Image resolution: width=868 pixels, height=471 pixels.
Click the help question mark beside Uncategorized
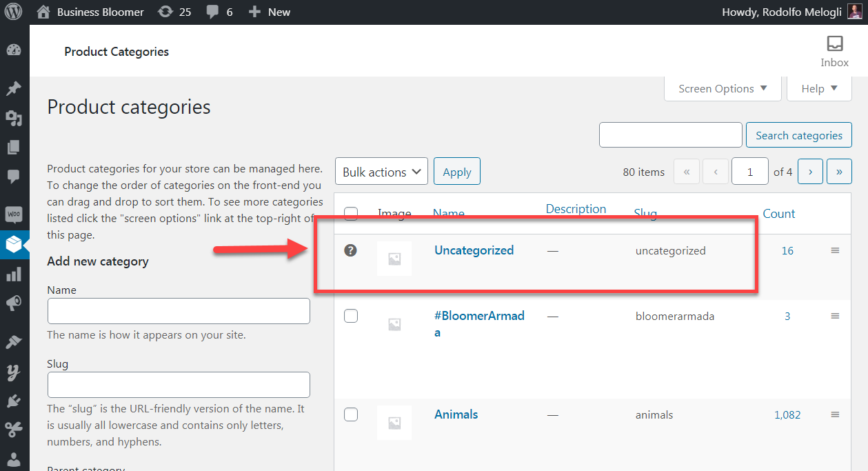pos(350,250)
